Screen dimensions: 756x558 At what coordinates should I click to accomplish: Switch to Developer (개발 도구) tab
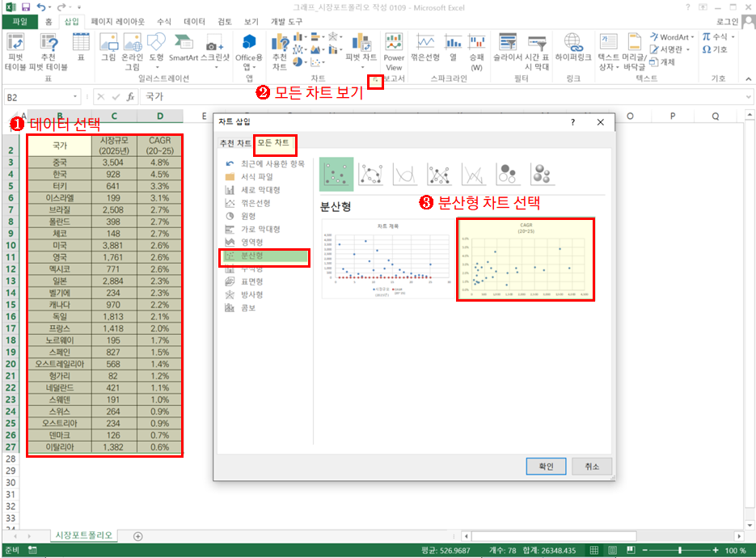point(286,22)
